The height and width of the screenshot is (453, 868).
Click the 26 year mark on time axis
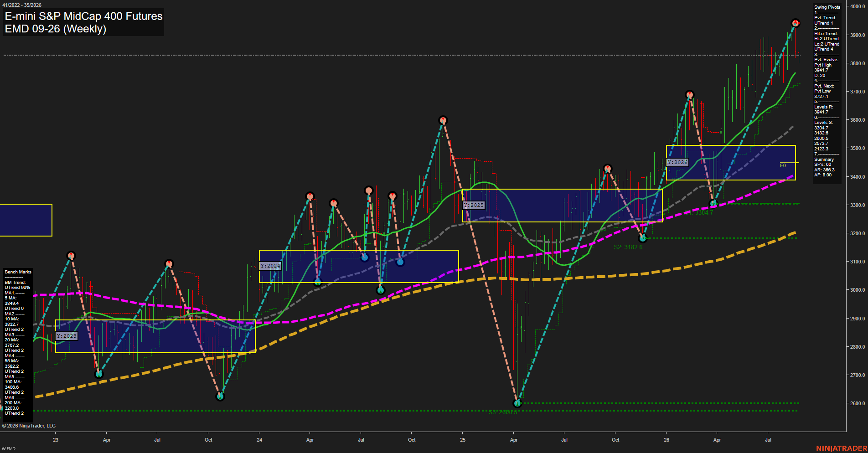666,440
